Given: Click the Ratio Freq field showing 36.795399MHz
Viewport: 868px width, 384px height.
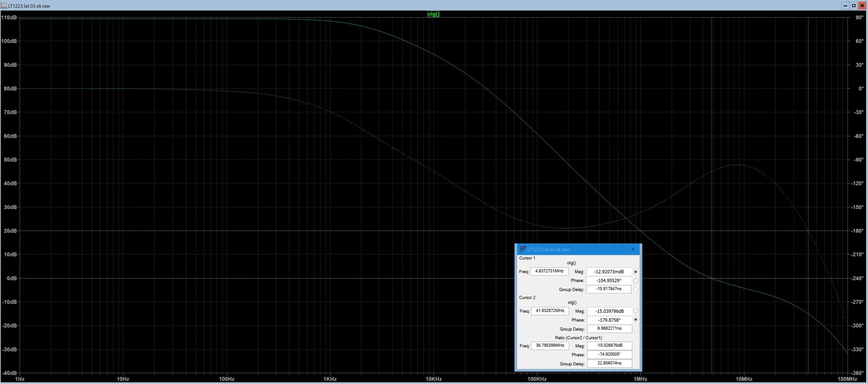Looking at the screenshot, I should point(550,345).
